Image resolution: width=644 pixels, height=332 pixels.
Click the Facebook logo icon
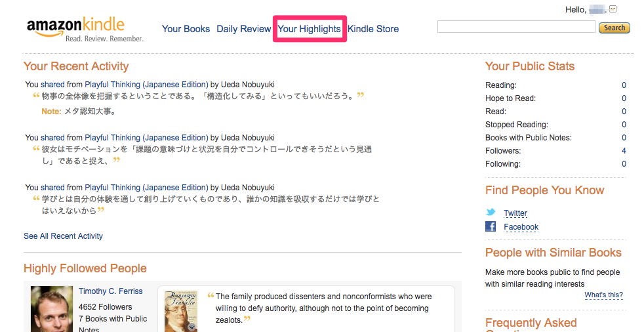pos(491,226)
